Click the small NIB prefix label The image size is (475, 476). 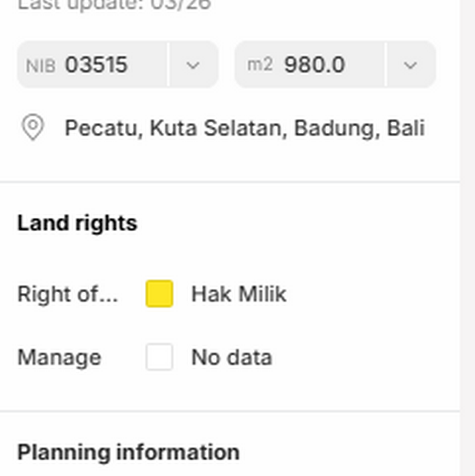click(41, 65)
